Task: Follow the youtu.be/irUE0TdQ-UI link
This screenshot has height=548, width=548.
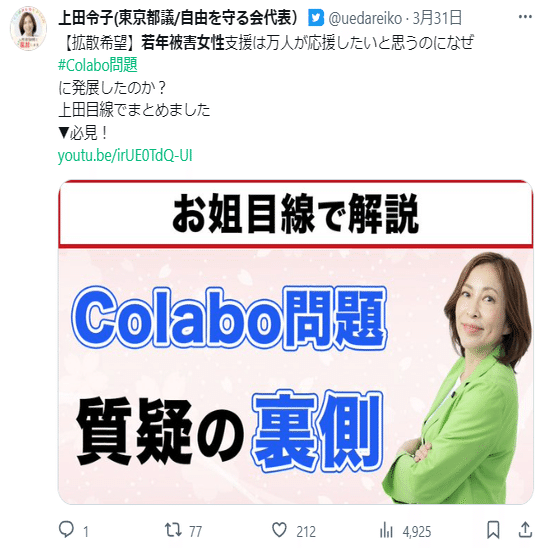Action: tap(125, 156)
